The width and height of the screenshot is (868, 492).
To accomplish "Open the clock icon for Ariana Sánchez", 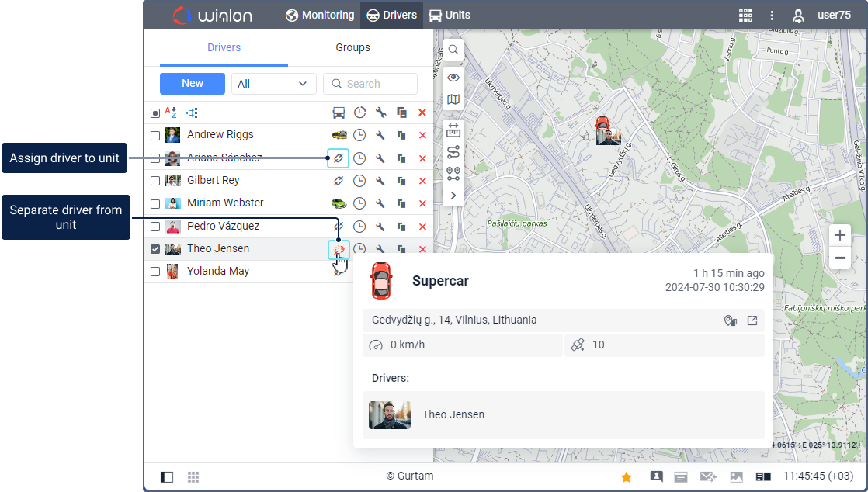I will (359, 158).
